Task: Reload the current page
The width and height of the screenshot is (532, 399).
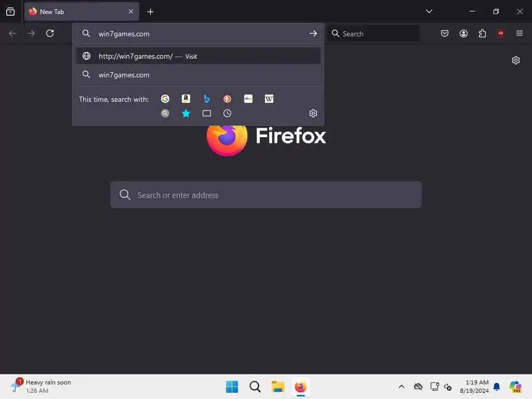Action: click(x=50, y=33)
